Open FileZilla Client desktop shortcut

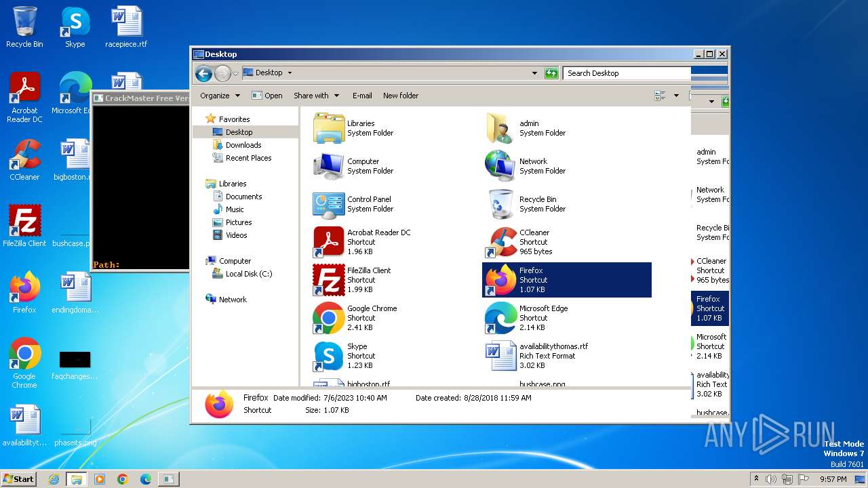click(x=24, y=226)
